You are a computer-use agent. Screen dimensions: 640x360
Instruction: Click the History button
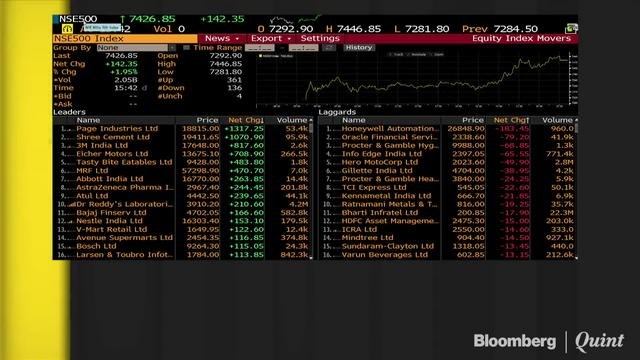click(358, 48)
